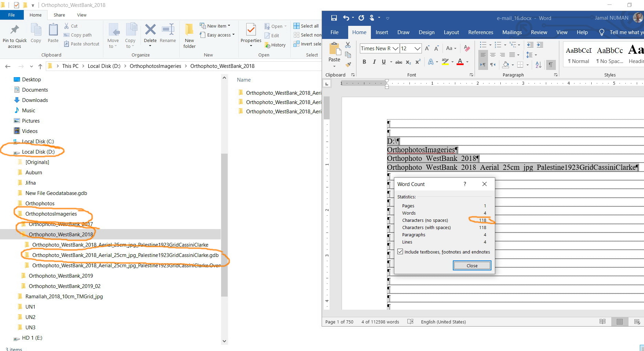This screenshot has height=351, width=644.
Task: Click Clear All Formatting eraser icon
Action: coord(467,48)
